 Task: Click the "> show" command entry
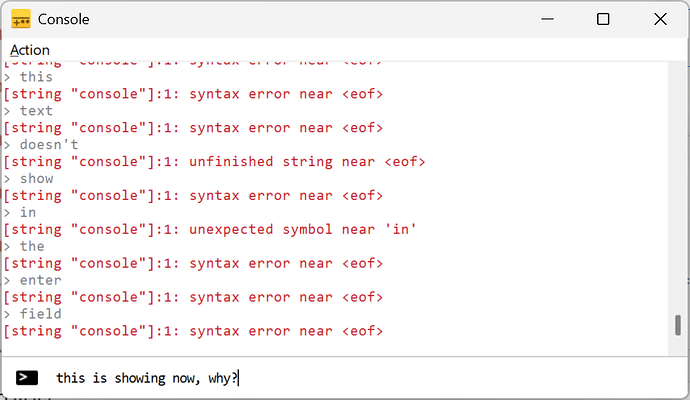(x=30, y=179)
